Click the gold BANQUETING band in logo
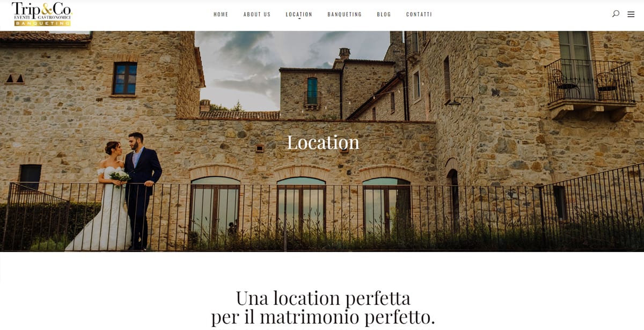 pos(42,24)
